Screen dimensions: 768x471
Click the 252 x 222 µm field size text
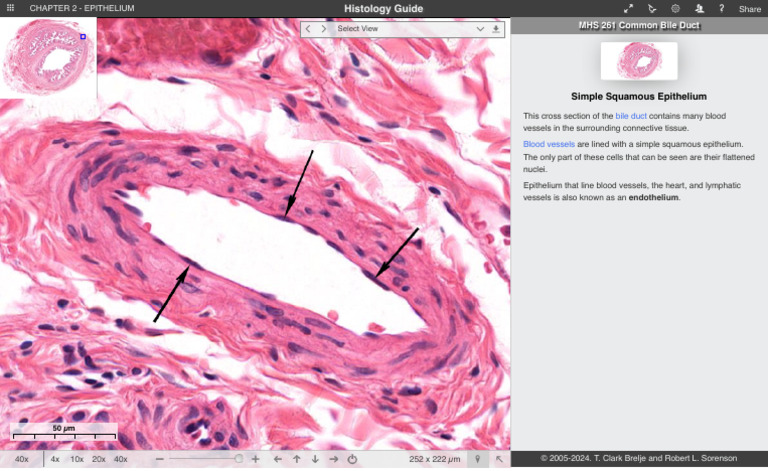tap(434, 459)
